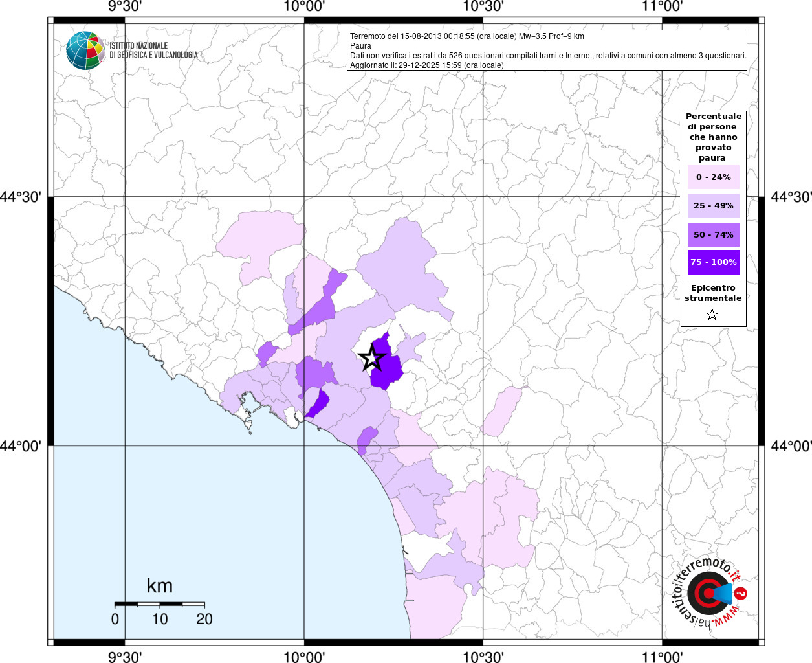812x663 pixels.
Task: Click the right axis label 44°30'
Action: pyautogui.click(x=791, y=197)
